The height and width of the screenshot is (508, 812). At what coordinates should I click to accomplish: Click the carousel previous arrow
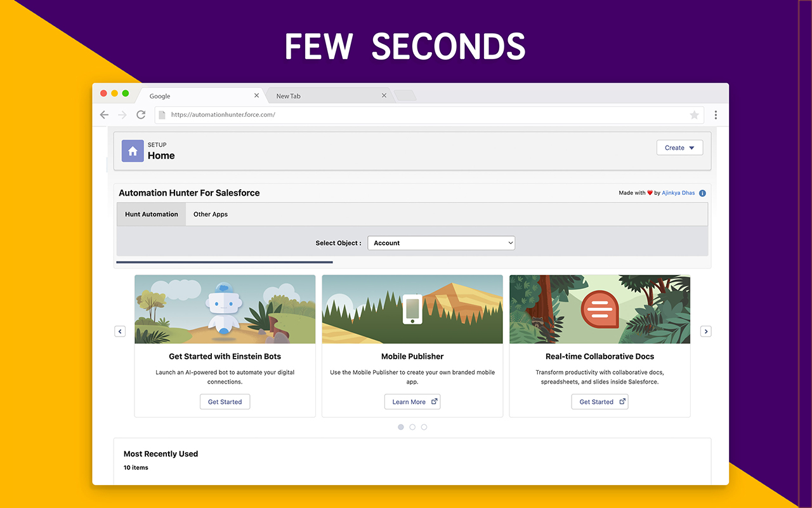[120, 331]
